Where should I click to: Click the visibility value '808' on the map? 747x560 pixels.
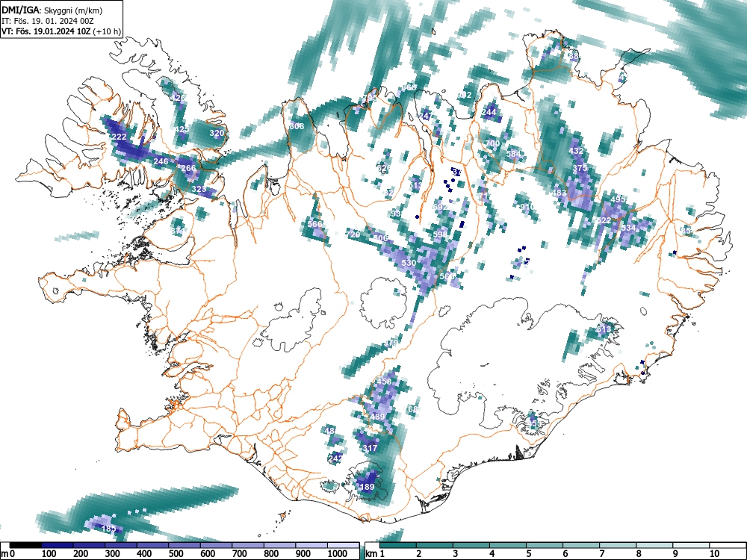(297, 126)
